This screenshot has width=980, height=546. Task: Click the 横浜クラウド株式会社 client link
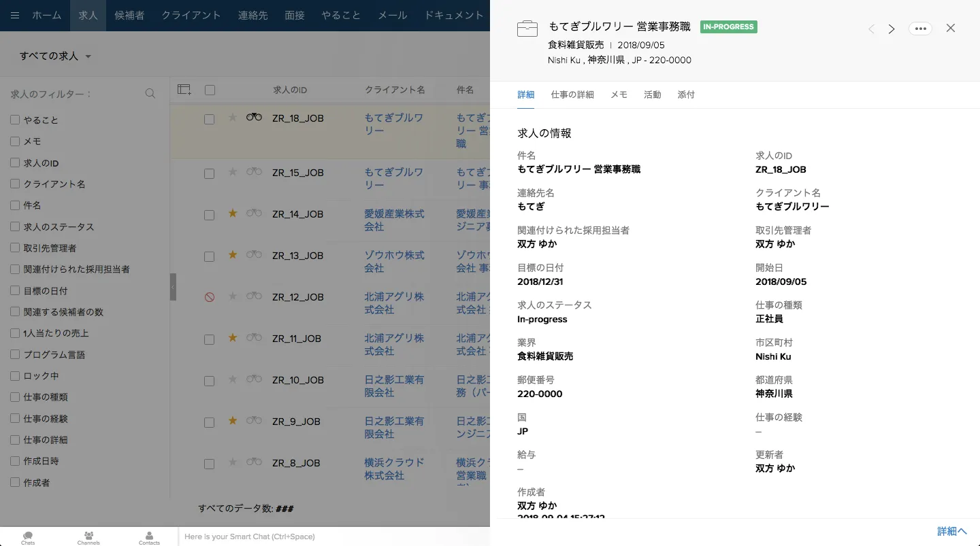[x=394, y=468]
